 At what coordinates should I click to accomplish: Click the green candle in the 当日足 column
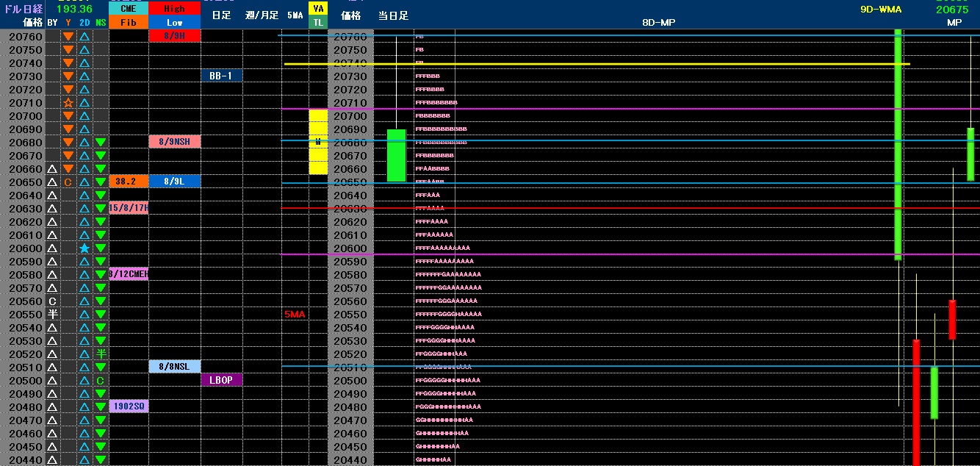(x=396, y=155)
